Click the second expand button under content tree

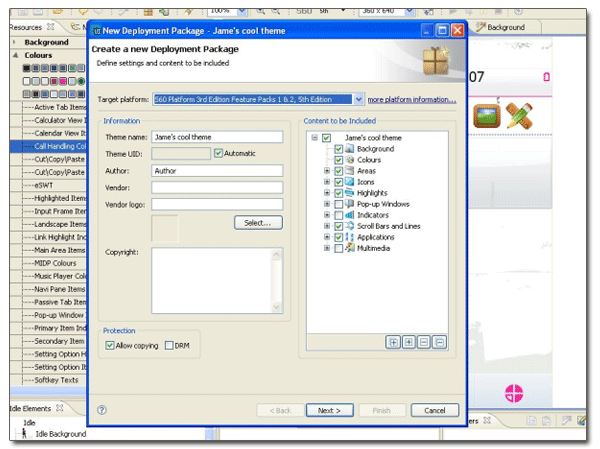[409, 342]
